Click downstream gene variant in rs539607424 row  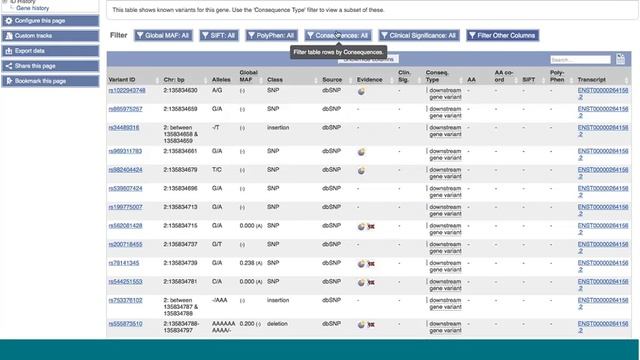(445, 191)
